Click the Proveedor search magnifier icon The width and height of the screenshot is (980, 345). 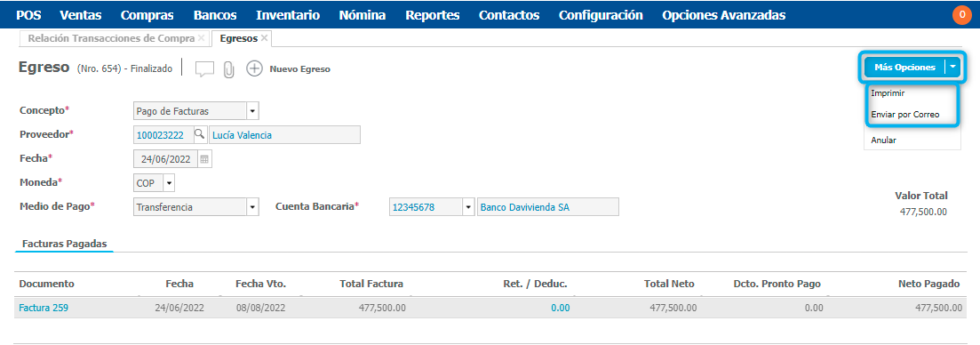click(199, 134)
